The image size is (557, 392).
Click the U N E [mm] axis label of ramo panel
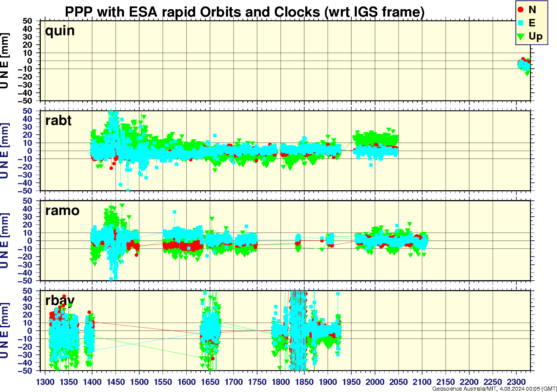(x=4, y=241)
